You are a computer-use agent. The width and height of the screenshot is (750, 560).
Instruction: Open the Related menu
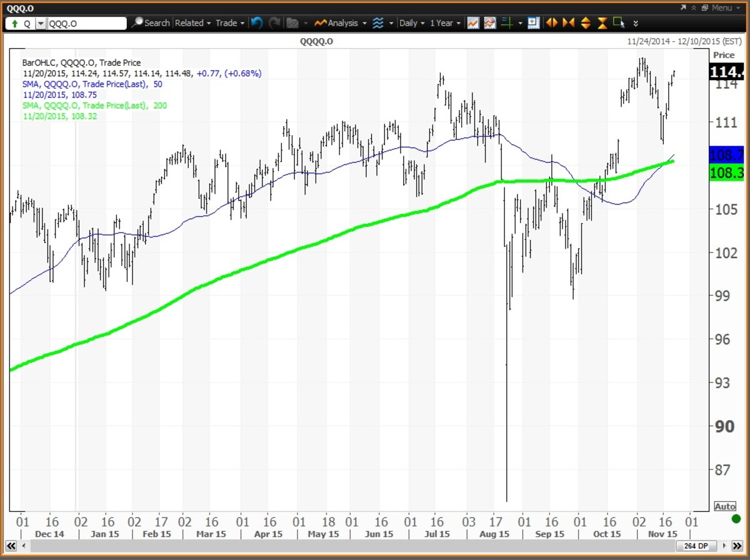click(x=192, y=23)
